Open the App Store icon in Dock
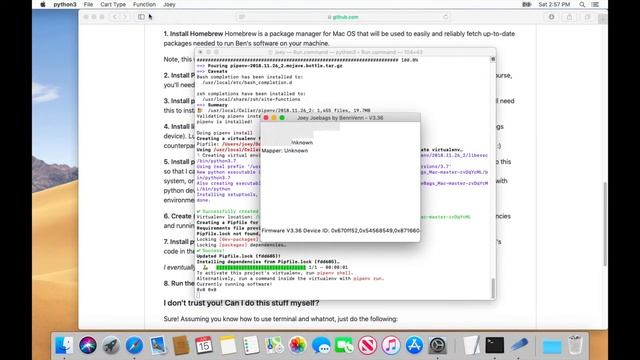This screenshot has width=640, height=360. 414,345
